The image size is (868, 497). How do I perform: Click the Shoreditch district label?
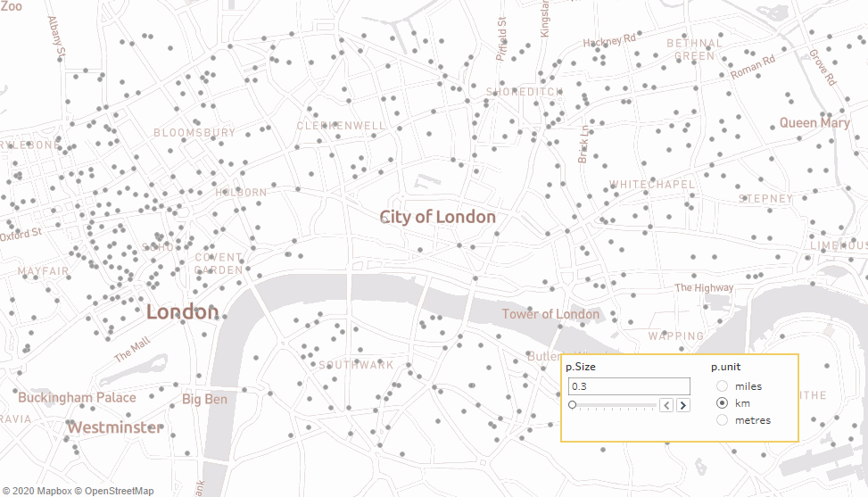pyautogui.click(x=525, y=92)
